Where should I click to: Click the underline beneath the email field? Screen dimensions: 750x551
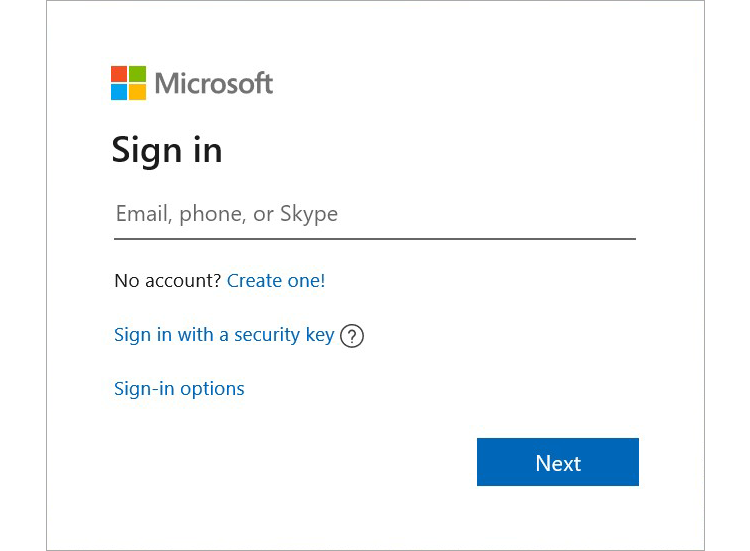point(375,239)
